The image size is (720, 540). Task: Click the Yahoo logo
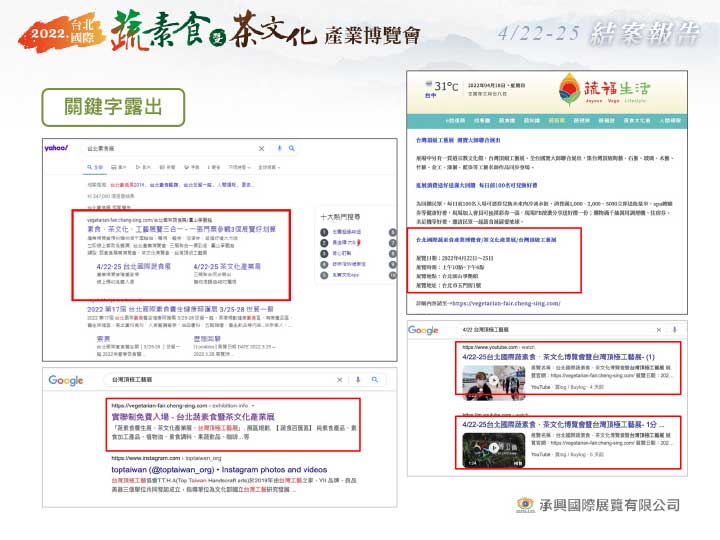tap(56, 148)
